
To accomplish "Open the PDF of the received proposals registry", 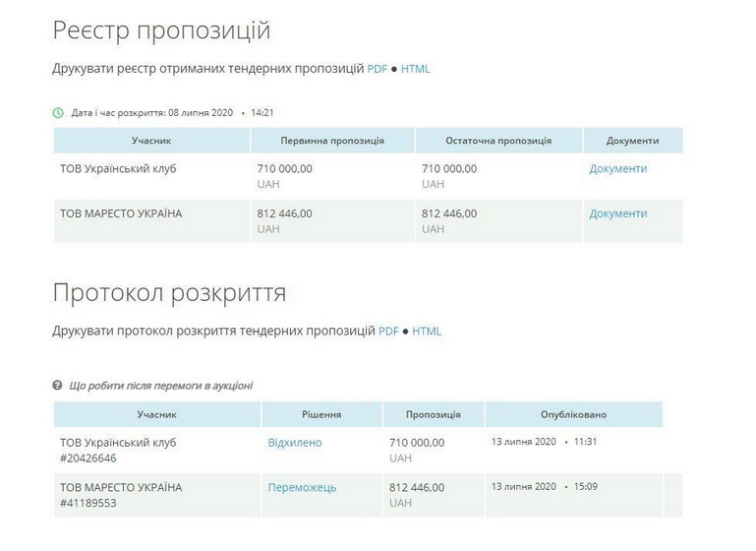I will 378,69.
